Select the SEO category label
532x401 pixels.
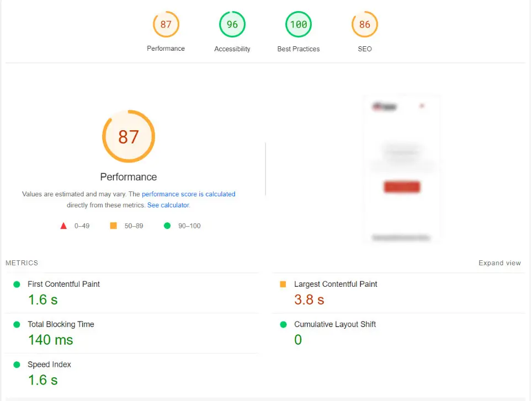click(x=365, y=49)
